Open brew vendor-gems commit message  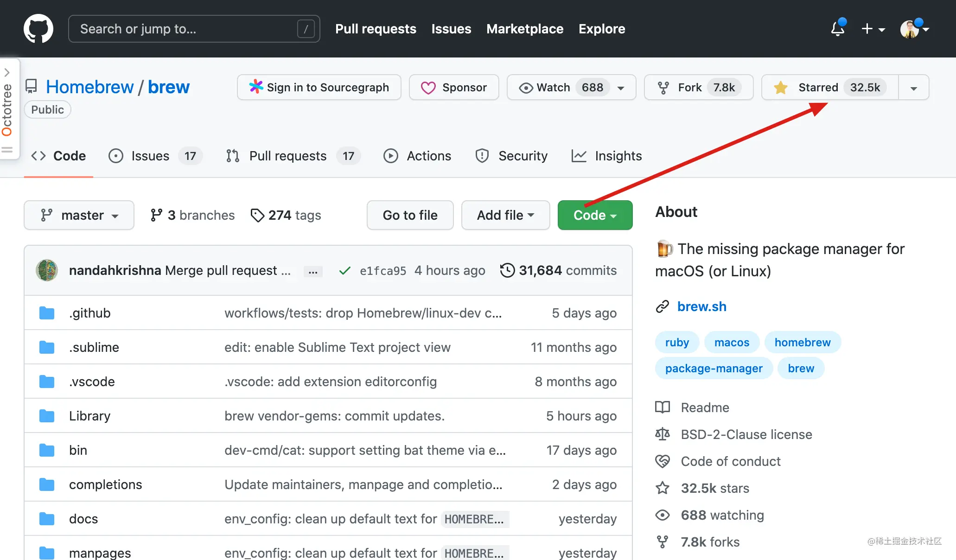pos(335,416)
